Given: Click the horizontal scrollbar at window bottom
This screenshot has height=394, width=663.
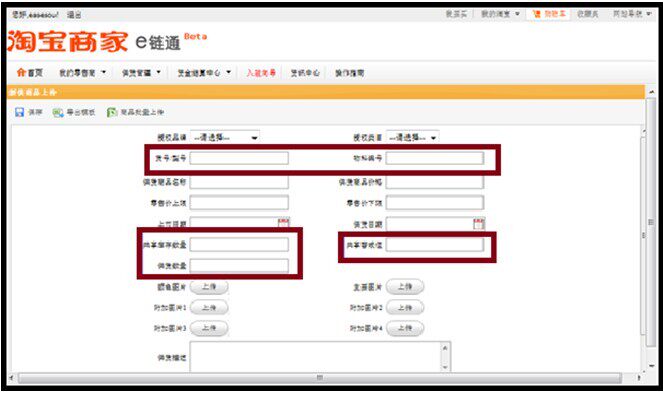Looking at the screenshot, I should pos(320,377).
